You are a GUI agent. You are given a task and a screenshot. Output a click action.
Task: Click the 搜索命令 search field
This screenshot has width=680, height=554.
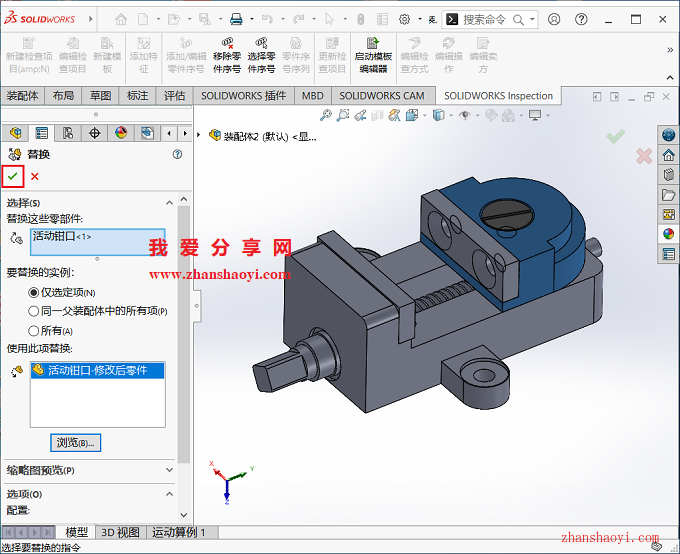(484, 20)
